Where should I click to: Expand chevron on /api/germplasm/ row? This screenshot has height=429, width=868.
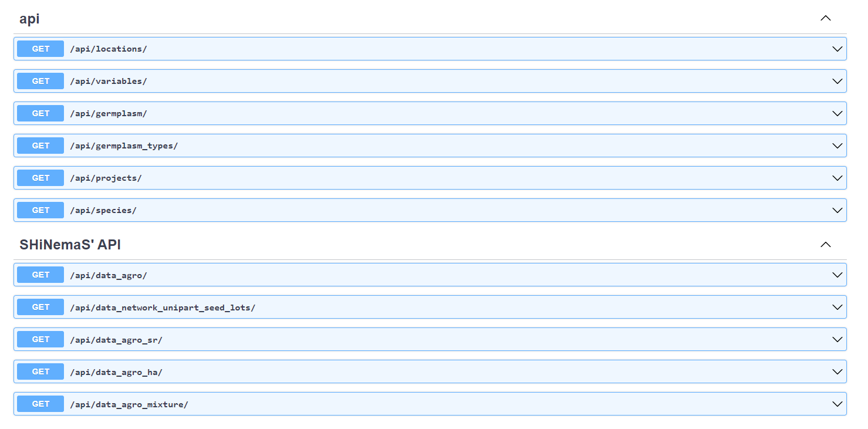point(837,113)
